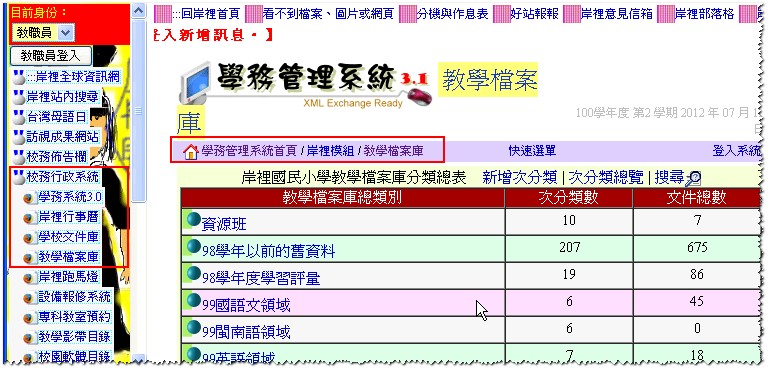
Task: Click the Firefox icon beside 教學檔案庫
Action: click(x=30, y=257)
